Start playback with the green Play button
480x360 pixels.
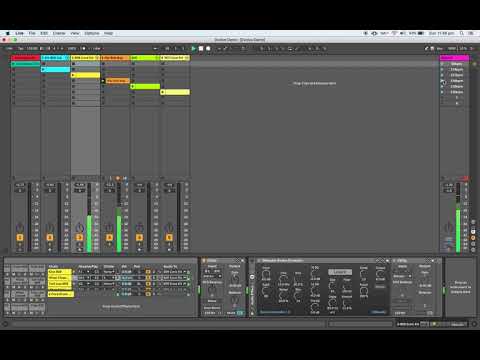(x=193, y=49)
